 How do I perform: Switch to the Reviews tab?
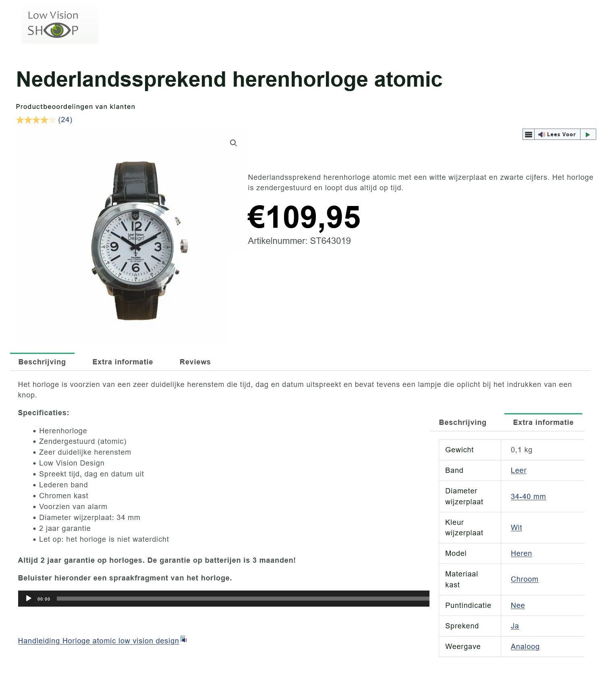pyautogui.click(x=195, y=362)
